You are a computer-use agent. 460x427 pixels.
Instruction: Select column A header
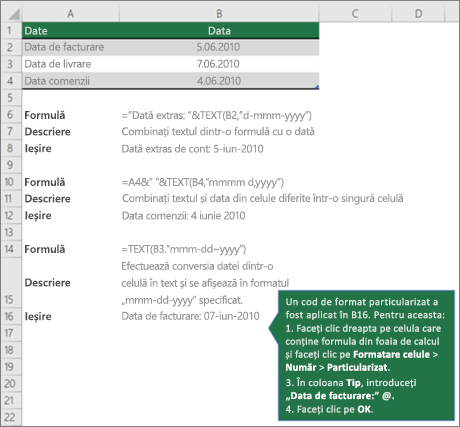pyautogui.click(x=70, y=14)
